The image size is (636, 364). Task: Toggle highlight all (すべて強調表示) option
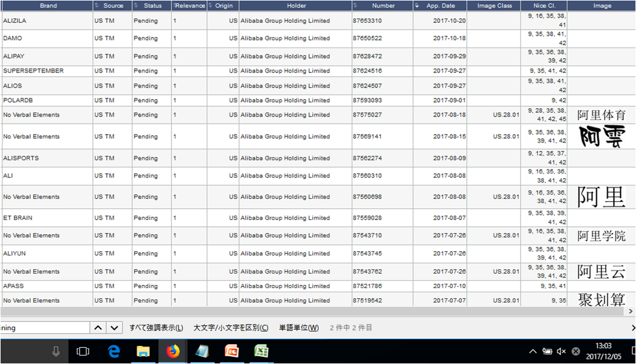click(156, 328)
